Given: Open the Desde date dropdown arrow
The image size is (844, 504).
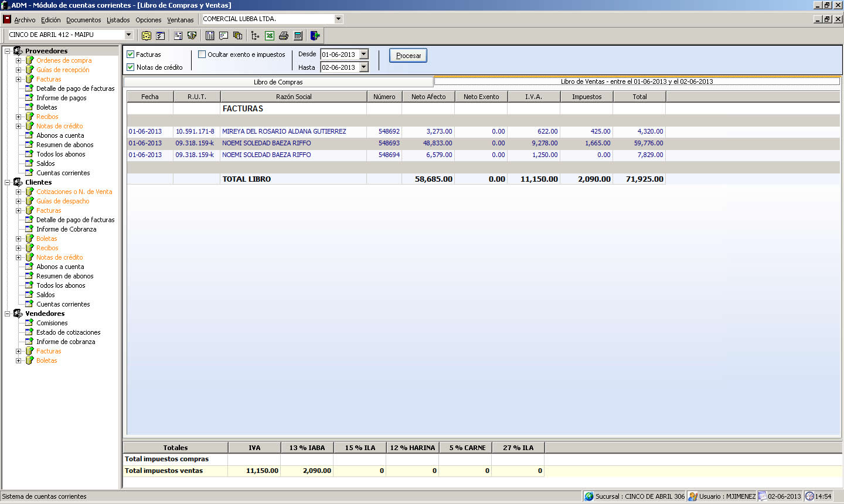Looking at the screenshot, I should point(363,55).
